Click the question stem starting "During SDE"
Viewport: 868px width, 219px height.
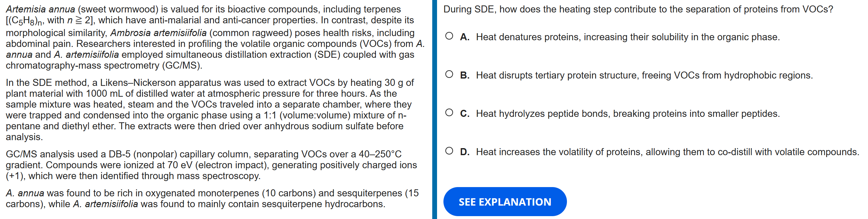point(638,9)
